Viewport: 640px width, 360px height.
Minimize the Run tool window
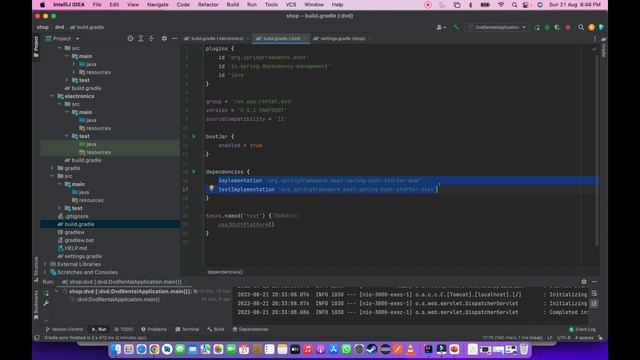(594, 282)
